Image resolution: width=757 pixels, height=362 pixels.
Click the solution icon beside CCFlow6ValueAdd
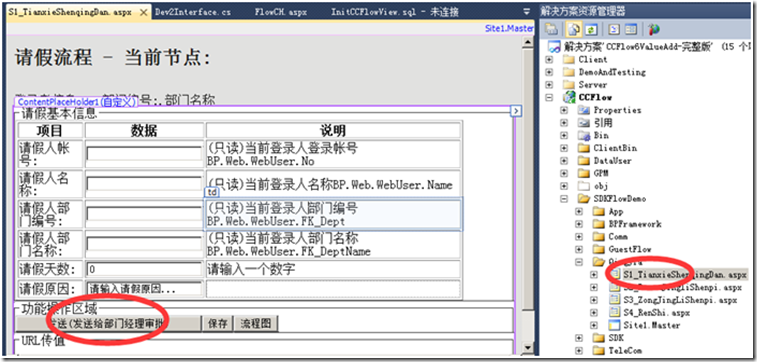click(x=555, y=47)
